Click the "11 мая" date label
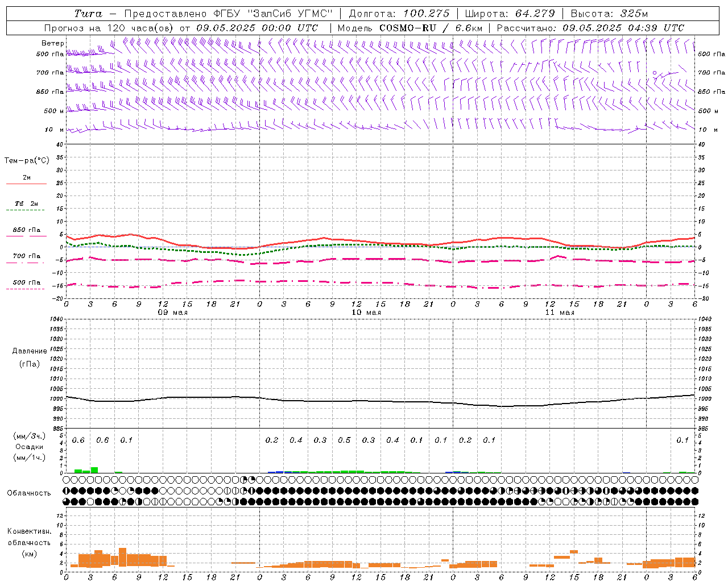Screen dimensions: 728x582 (x=560, y=312)
